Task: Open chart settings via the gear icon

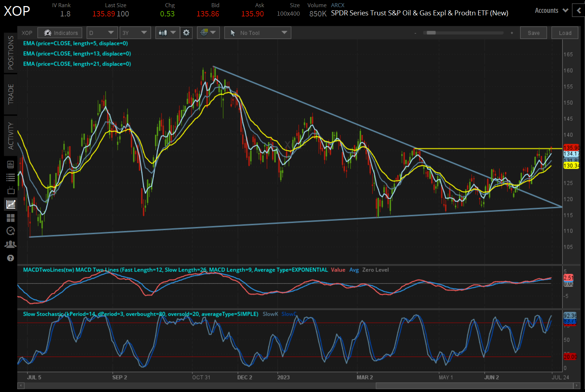Action: click(x=186, y=33)
